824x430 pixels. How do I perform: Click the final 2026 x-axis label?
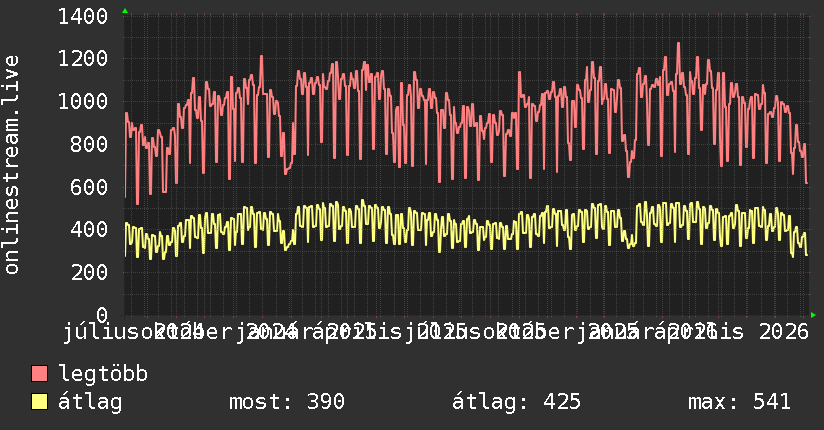[x=784, y=332]
